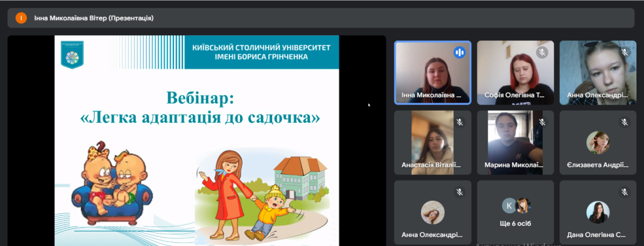Select Інна Миколаївна's video tile
This screenshot has width=644, height=246.
(x=433, y=73)
